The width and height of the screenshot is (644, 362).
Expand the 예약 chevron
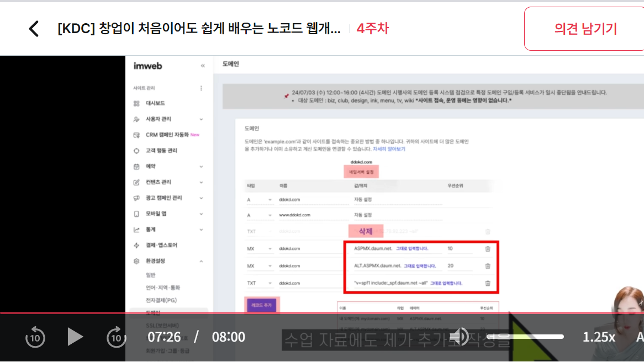click(x=201, y=167)
